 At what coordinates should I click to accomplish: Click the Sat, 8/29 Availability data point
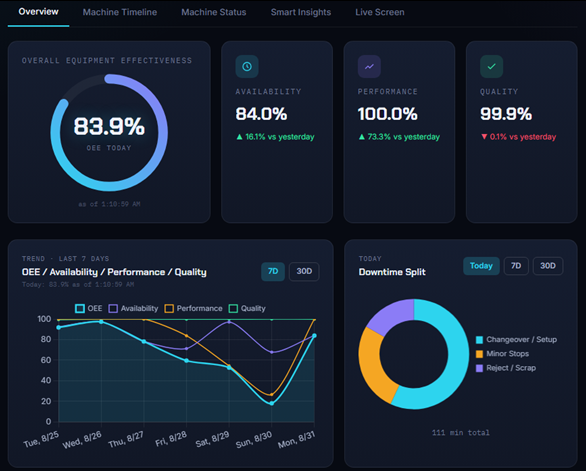click(229, 321)
